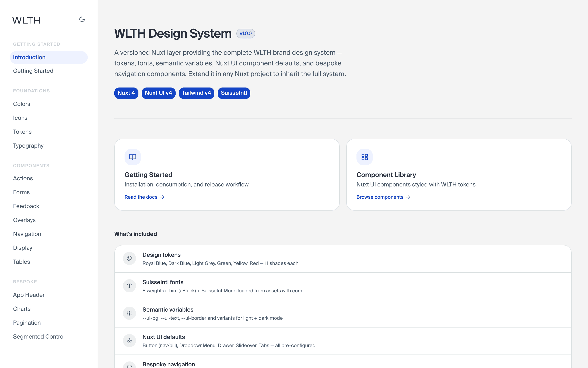Viewport: 588px width, 368px height.
Task: Click the arrow after Read the docs
Action: point(162,197)
